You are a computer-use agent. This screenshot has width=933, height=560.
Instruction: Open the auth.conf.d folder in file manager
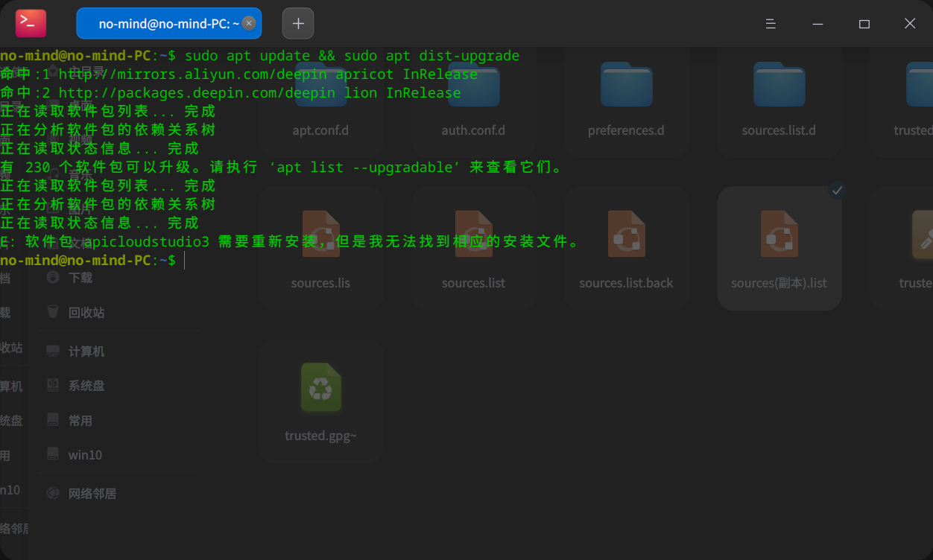(474, 86)
